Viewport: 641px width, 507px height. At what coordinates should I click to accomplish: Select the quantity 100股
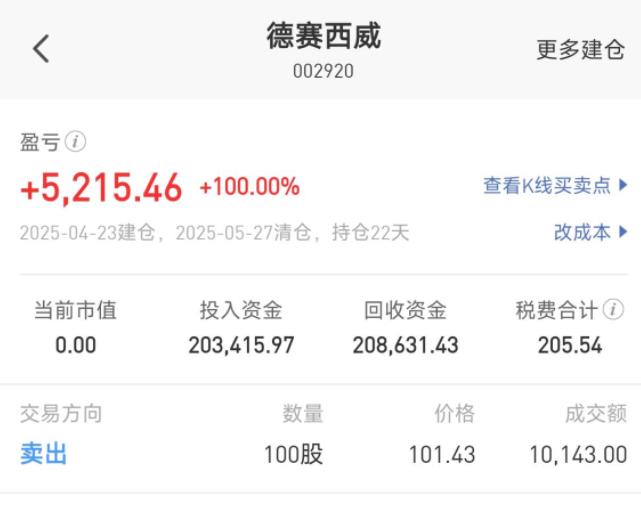[x=294, y=455]
